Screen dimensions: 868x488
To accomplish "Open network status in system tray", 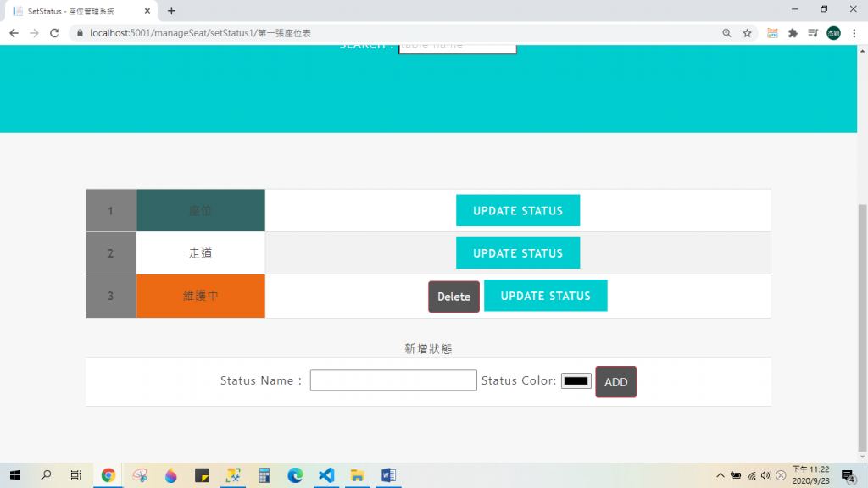I will (x=751, y=475).
